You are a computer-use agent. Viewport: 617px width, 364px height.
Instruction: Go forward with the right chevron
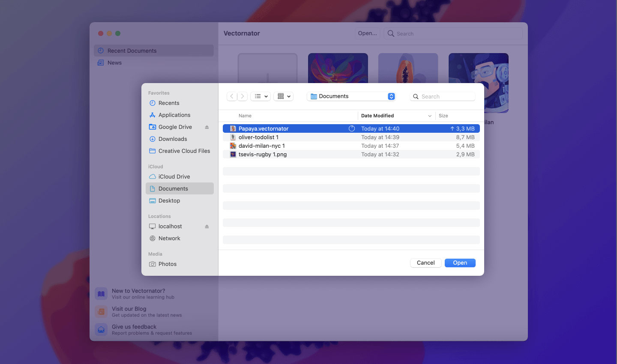243,96
